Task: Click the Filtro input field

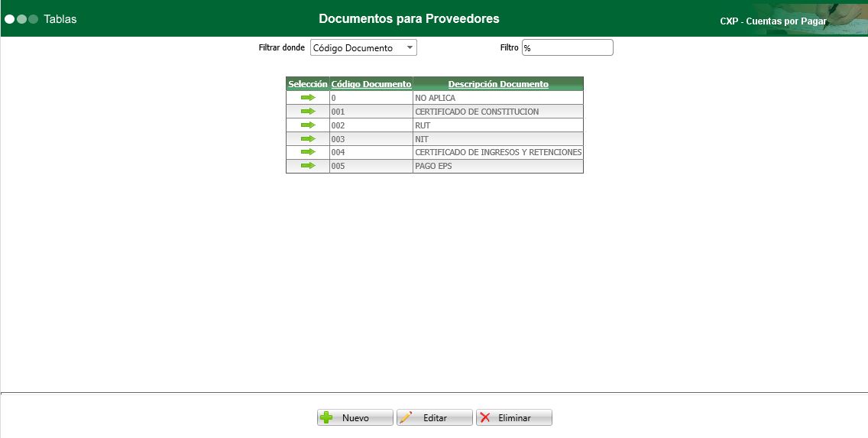Action: coord(568,47)
